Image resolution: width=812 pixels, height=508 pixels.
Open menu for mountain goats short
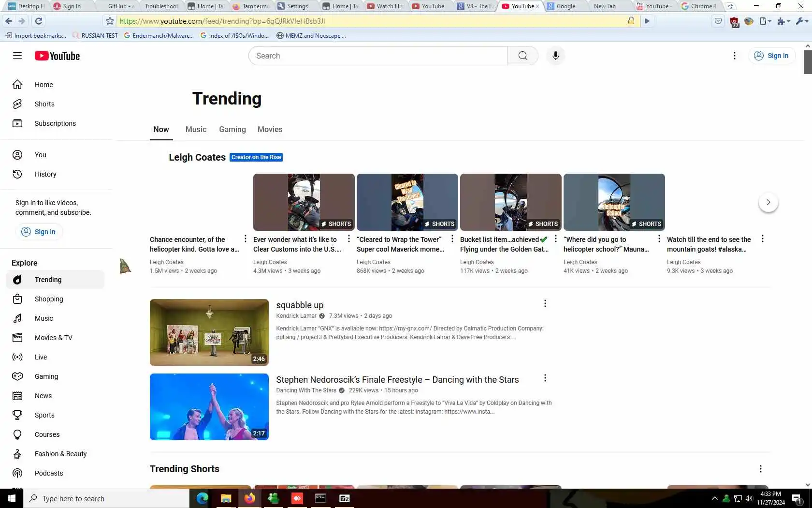(762, 239)
